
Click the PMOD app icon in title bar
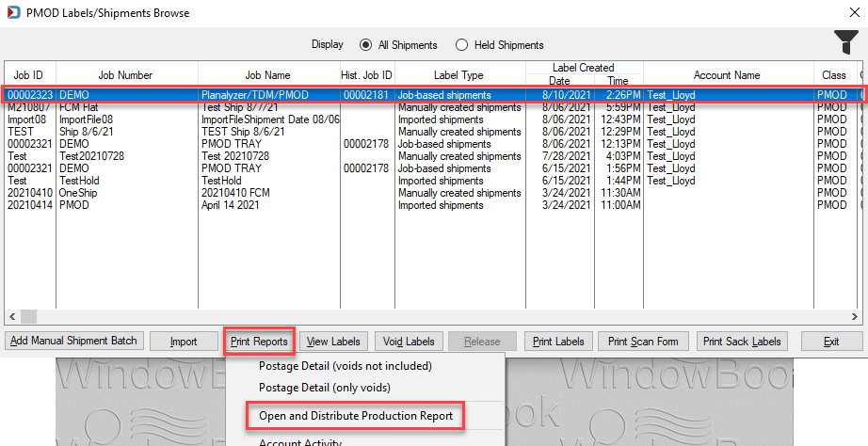[14, 12]
